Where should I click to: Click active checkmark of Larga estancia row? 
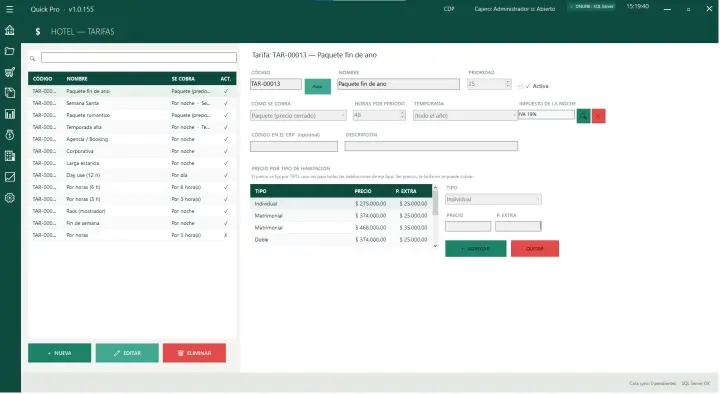point(225,163)
